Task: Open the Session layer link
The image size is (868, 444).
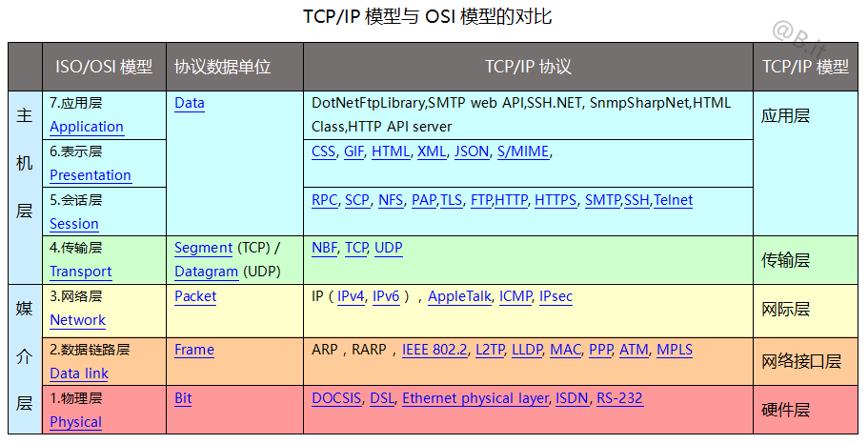Action: coord(74,224)
